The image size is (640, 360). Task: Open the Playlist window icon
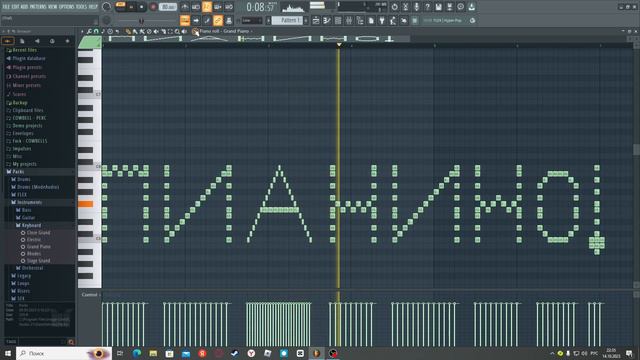pyautogui.click(x=316, y=20)
